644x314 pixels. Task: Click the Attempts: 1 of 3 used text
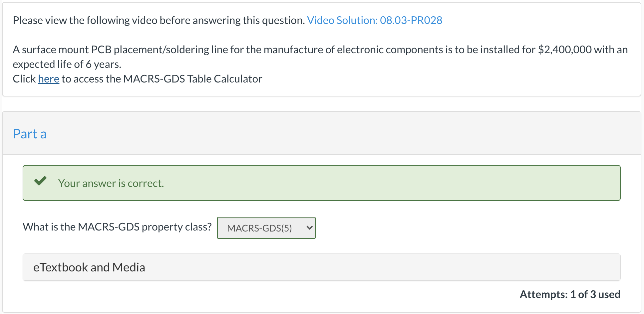(570, 294)
